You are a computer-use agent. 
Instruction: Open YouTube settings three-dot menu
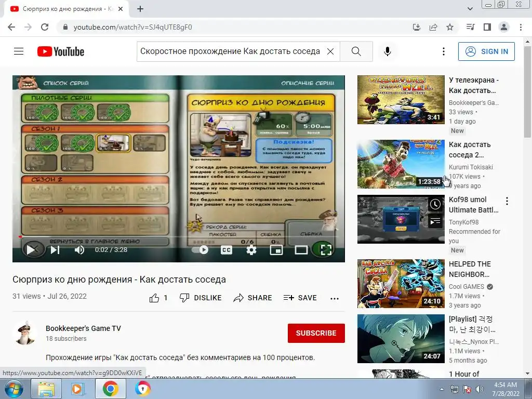(444, 51)
